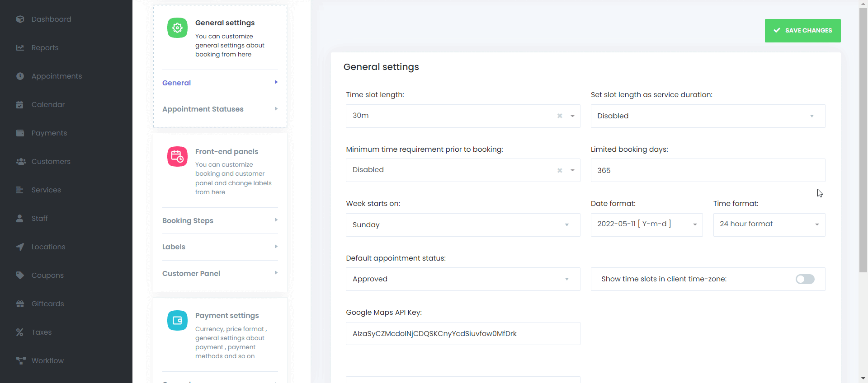Click the pink Front-end panels calendar icon

point(177,157)
